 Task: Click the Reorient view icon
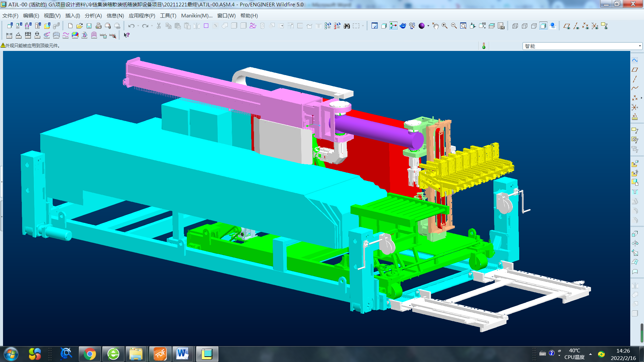click(473, 26)
